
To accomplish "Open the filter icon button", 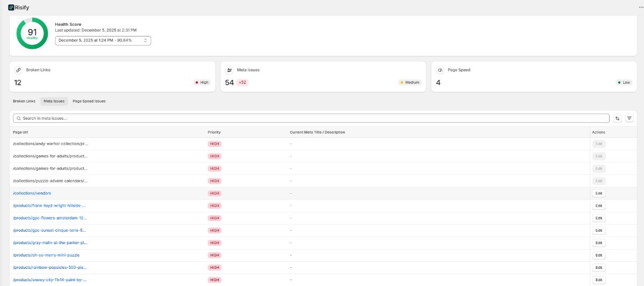I will click(x=630, y=118).
